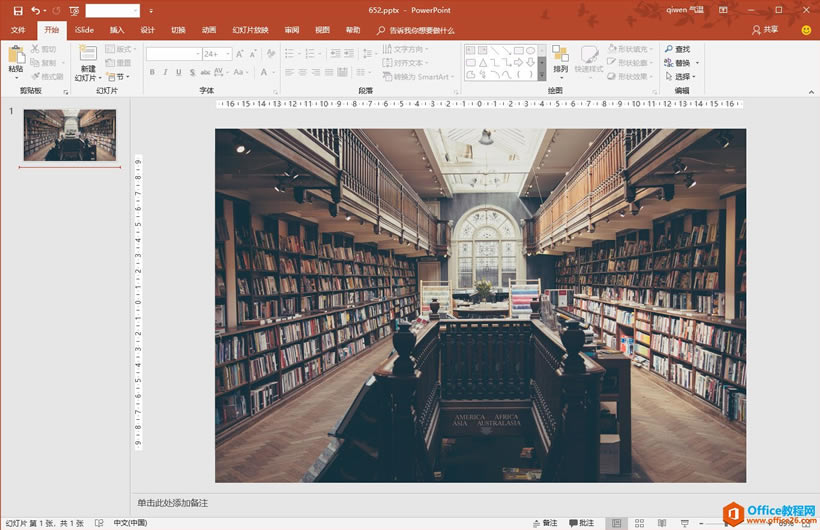Undo the last action

pos(36,10)
